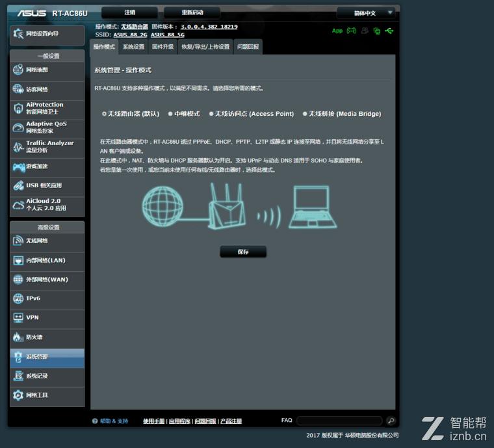The width and height of the screenshot is (494, 448).
Task: Click the FAQ search magnifier icon
Action: click(x=391, y=421)
